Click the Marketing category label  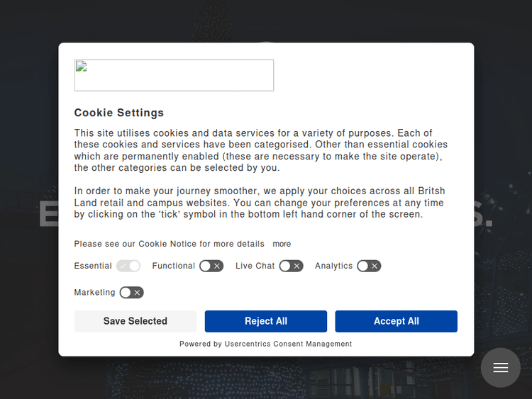pos(94,292)
